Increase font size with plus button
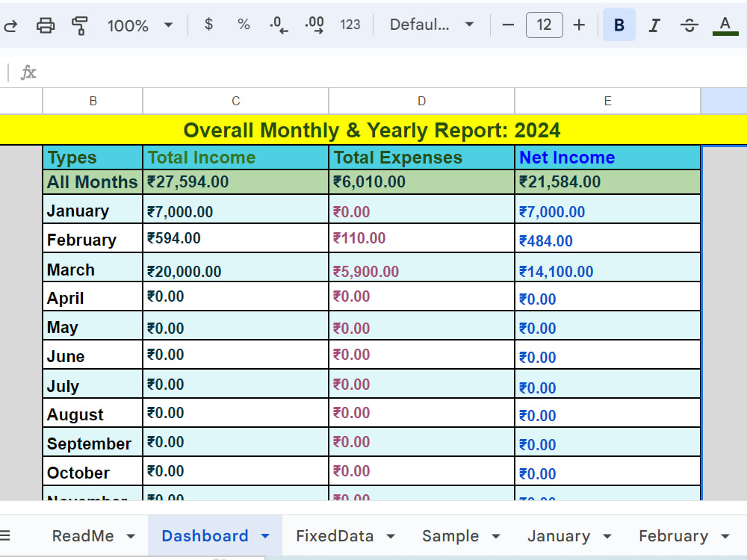The height and width of the screenshot is (560, 747). pos(579,25)
